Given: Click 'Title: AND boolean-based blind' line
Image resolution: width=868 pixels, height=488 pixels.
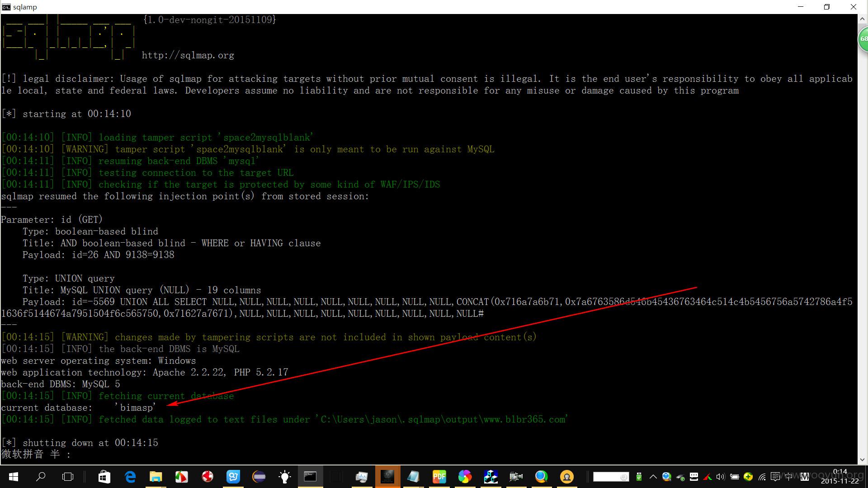Looking at the screenshot, I should tap(172, 243).
